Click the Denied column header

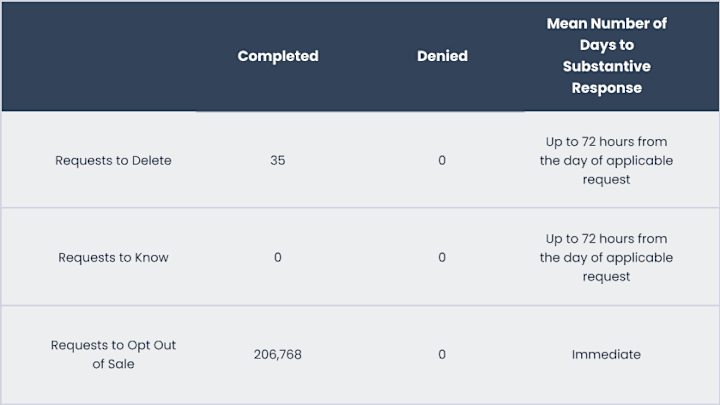(x=442, y=56)
